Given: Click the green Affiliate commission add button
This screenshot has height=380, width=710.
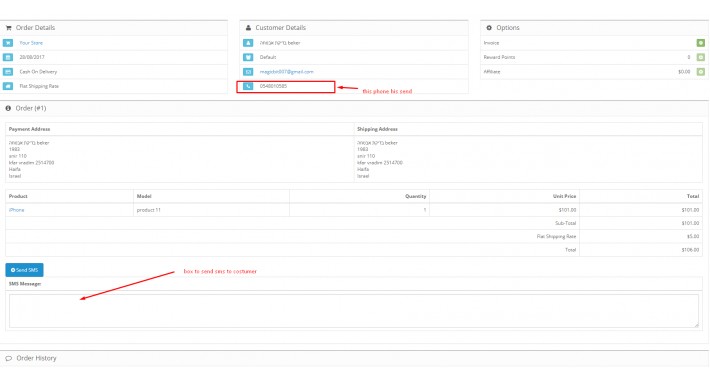Looking at the screenshot, I should click(700, 72).
